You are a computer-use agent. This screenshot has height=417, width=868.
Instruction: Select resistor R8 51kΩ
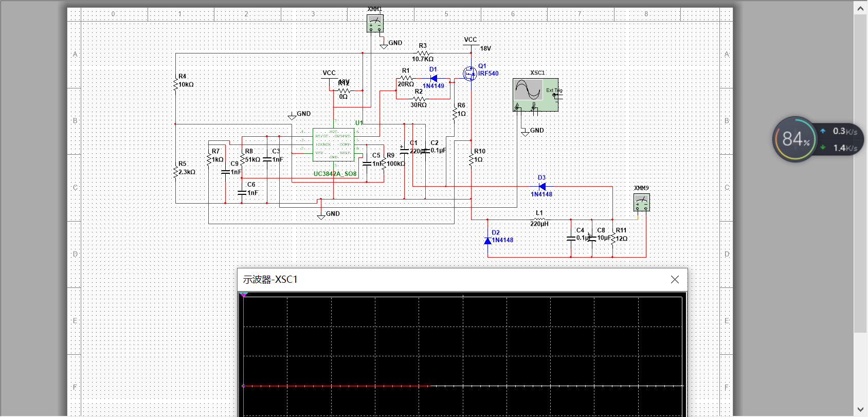coord(242,159)
